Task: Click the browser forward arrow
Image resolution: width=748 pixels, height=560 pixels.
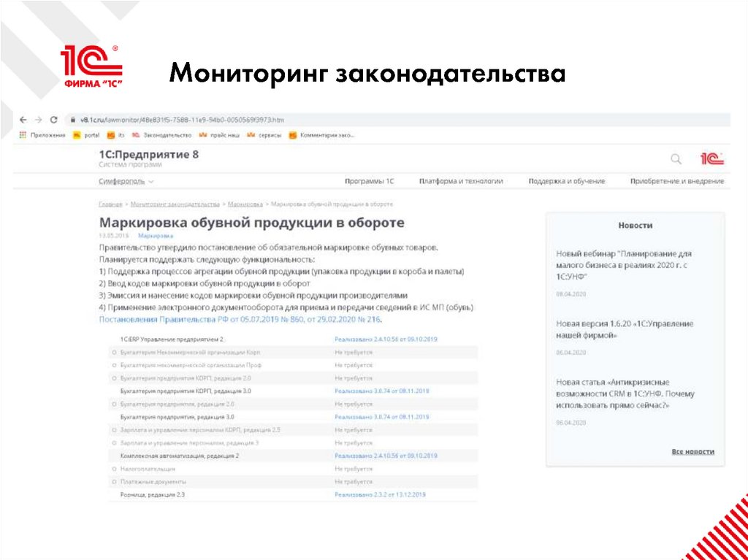Action: point(39,120)
